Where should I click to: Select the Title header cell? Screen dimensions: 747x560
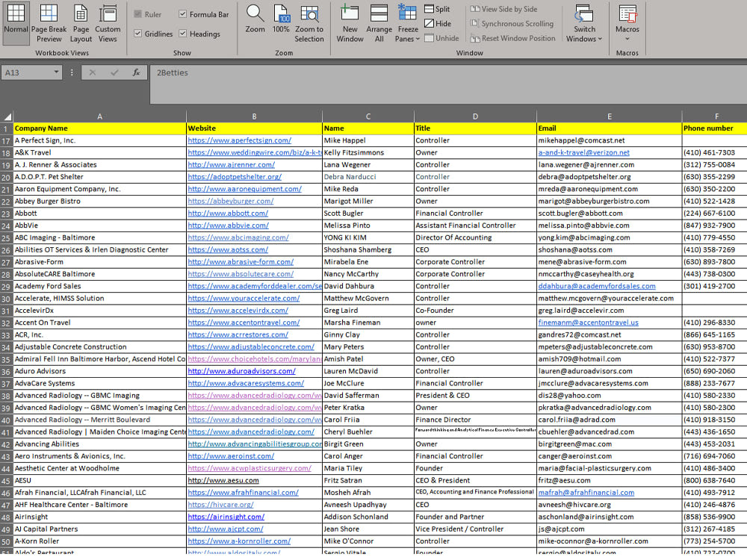(475, 128)
